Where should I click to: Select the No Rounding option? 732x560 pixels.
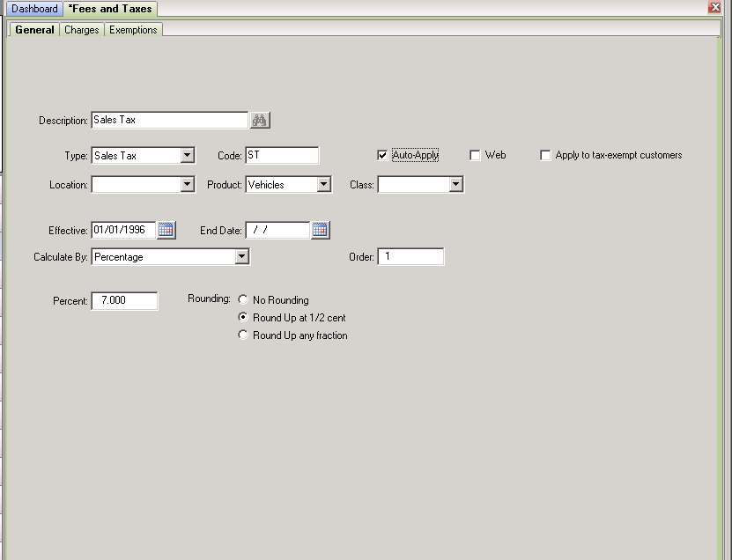coord(243,299)
